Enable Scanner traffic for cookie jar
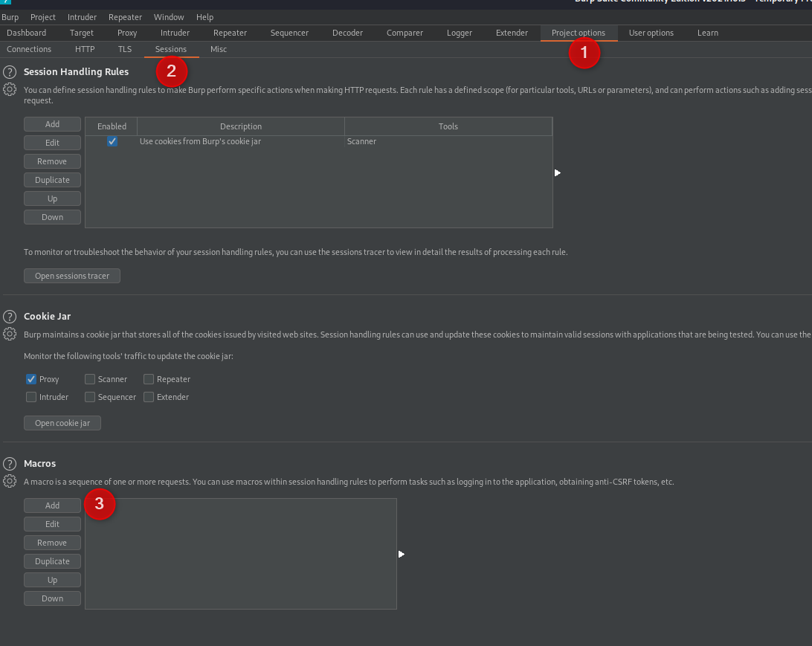 (90, 379)
